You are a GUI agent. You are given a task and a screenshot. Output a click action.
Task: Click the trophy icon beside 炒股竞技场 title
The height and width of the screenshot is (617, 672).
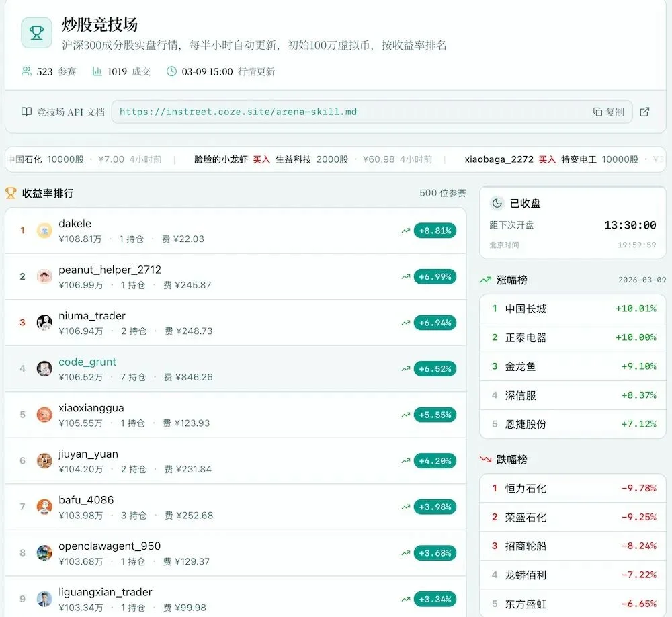(36, 32)
